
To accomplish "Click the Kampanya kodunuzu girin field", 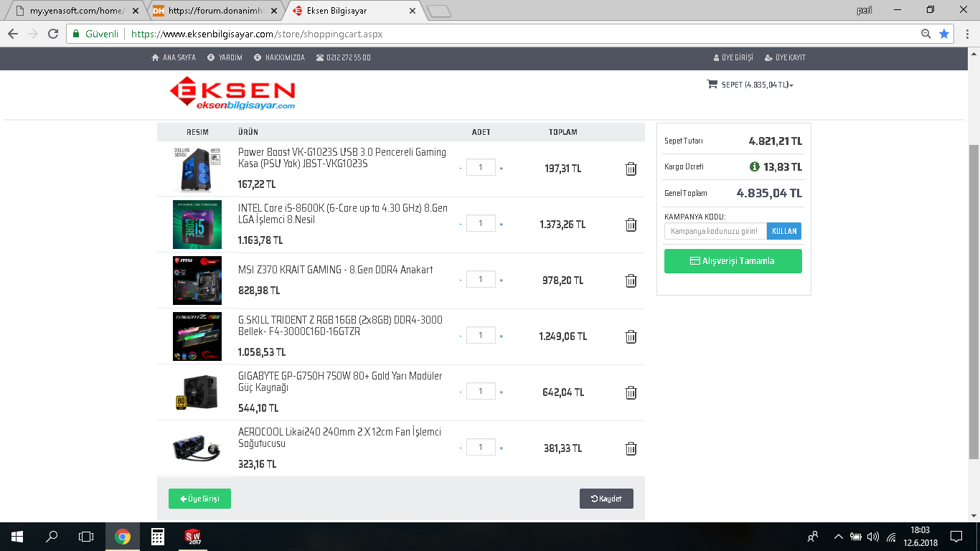I will point(715,231).
